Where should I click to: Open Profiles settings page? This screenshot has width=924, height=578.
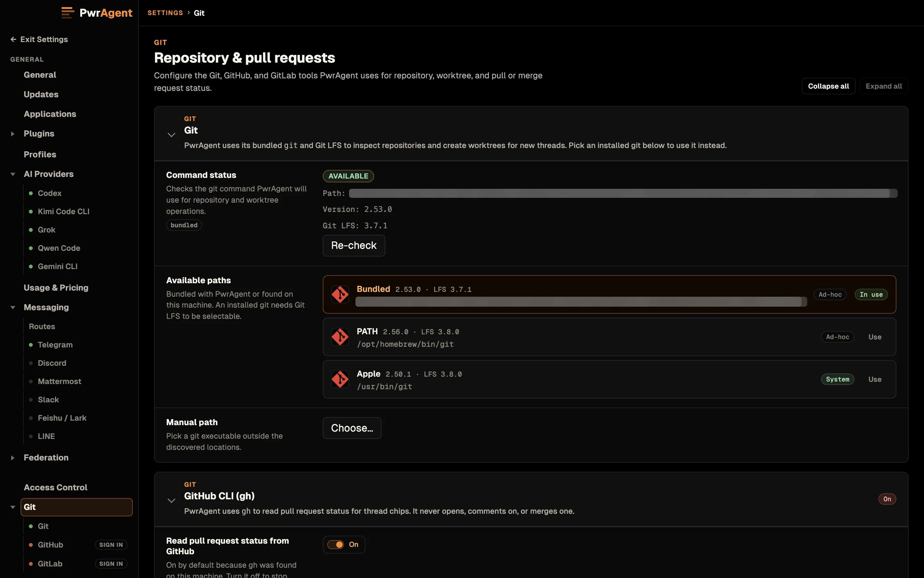tap(40, 154)
